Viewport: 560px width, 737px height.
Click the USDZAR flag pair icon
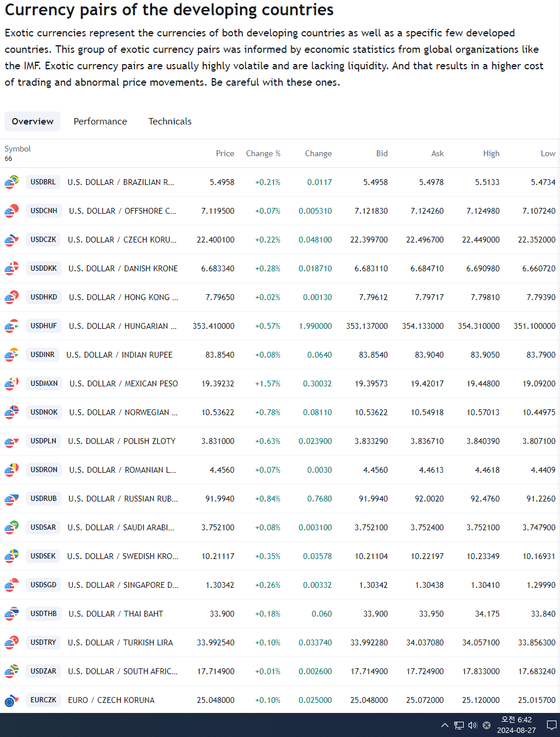click(12, 671)
